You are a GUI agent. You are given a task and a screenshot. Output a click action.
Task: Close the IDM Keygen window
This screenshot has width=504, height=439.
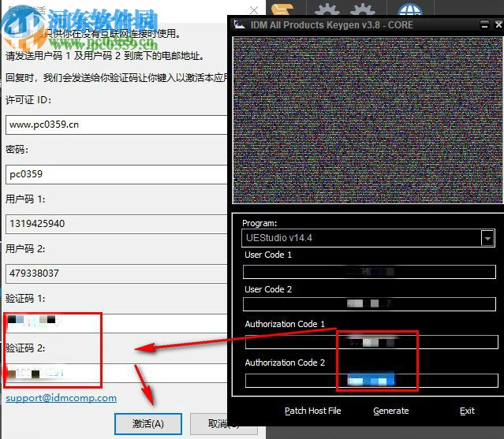tap(498, 24)
